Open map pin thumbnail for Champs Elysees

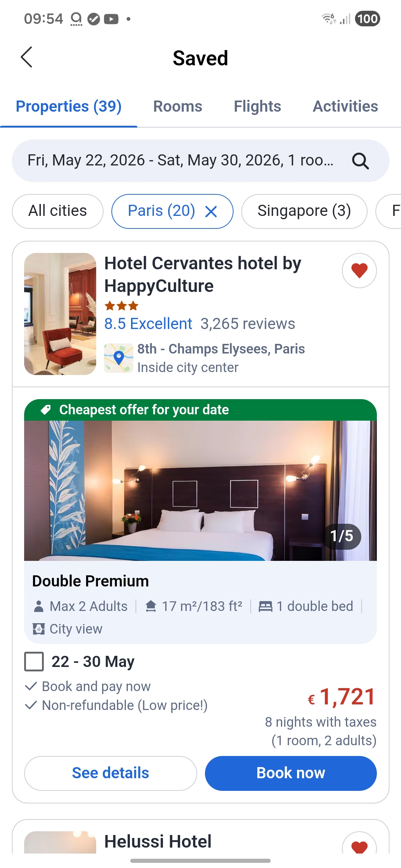pyautogui.click(x=118, y=358)
